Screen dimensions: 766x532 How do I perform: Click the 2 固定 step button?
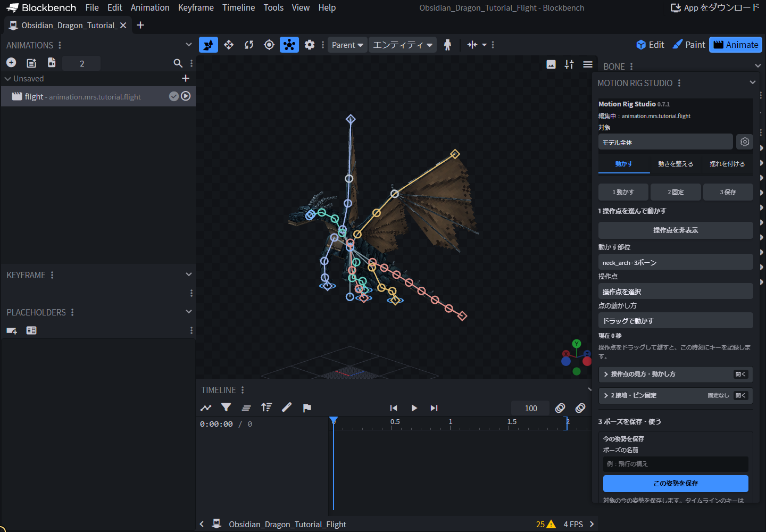click(x=676, y=192)
